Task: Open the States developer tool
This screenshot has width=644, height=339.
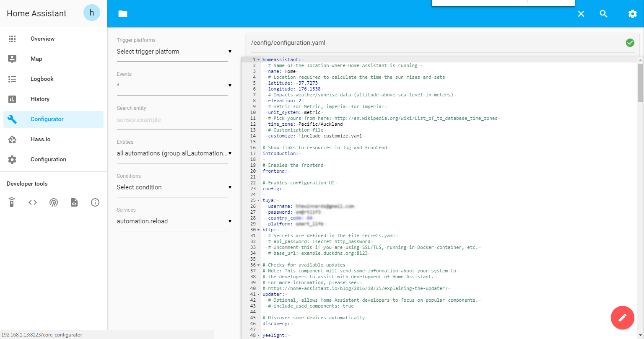Action: pyautogui.click(x=32, y=202)
